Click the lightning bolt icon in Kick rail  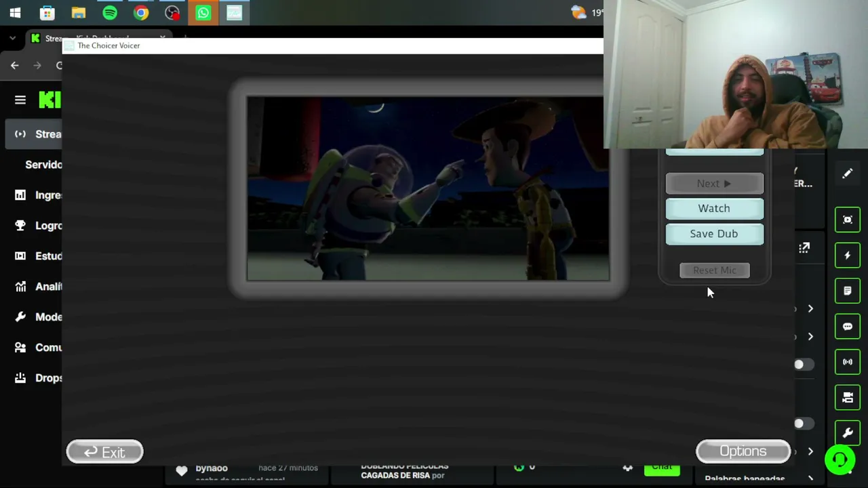click(848, 256)
